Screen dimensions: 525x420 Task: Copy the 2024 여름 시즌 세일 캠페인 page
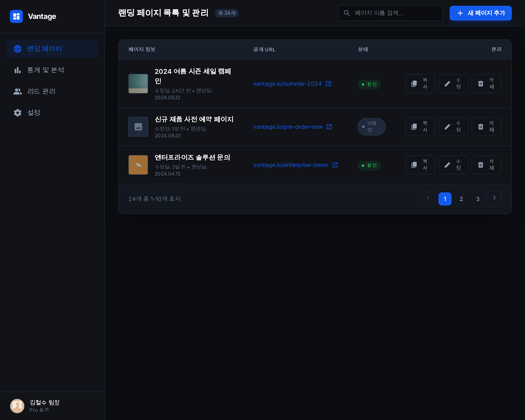[x=420, y=84]
